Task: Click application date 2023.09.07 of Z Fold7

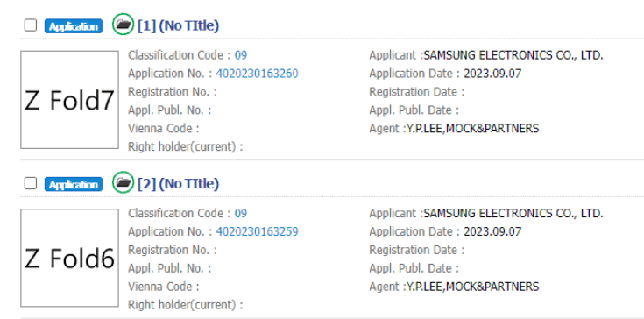Action: (492, 74)
